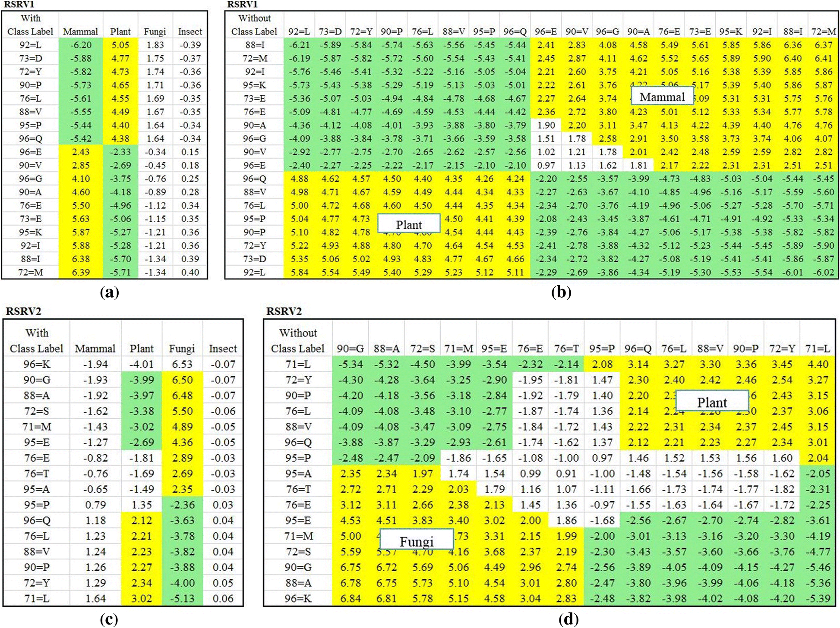Viewport: 840px width, 628px height.
Task: Click the -5.71 cell in table (a)
Action: (x=120, y=272)
